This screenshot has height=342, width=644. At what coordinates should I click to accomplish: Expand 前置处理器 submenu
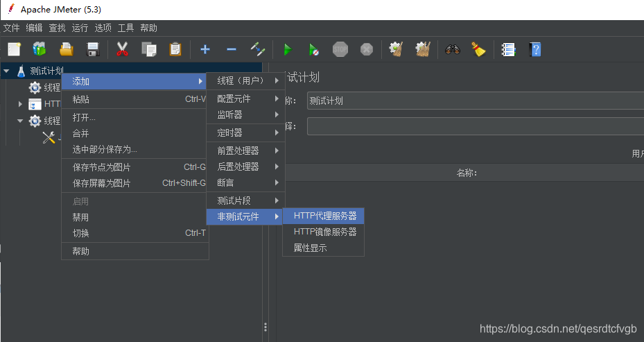(245, 151)
